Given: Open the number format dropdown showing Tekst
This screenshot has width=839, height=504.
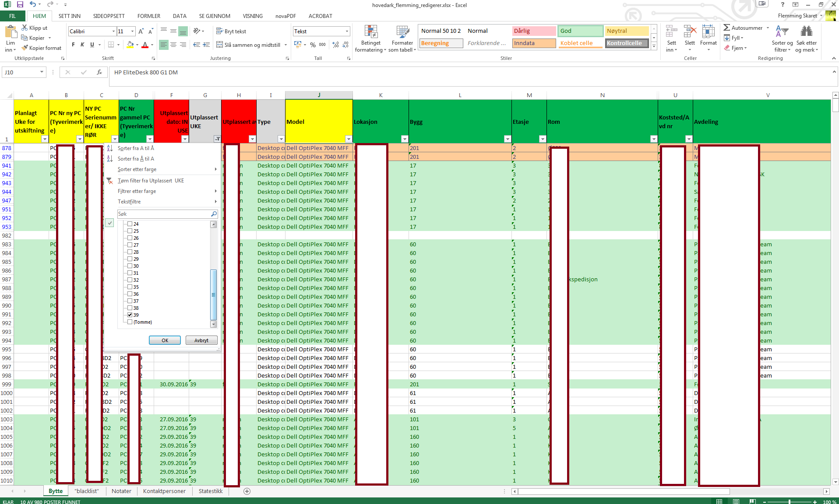Looking at the screenshot, I should click(x=347, y=31).
